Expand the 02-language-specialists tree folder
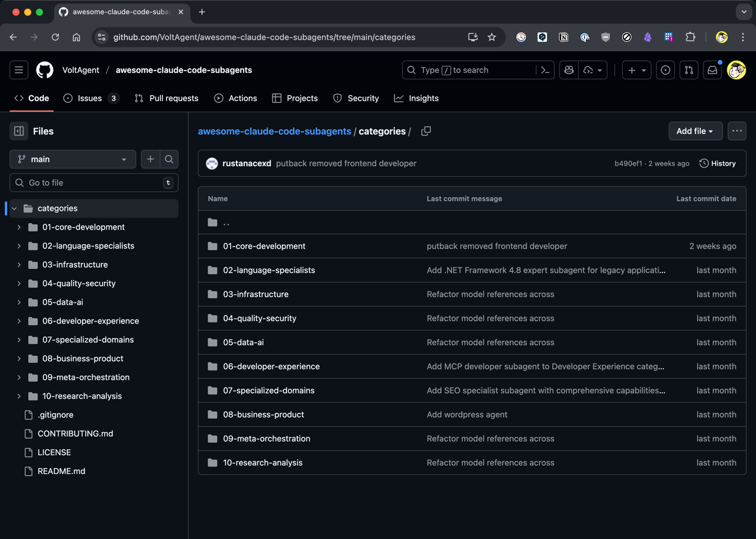This screenshot has height=539, width=756. click(x=19, y=246)
